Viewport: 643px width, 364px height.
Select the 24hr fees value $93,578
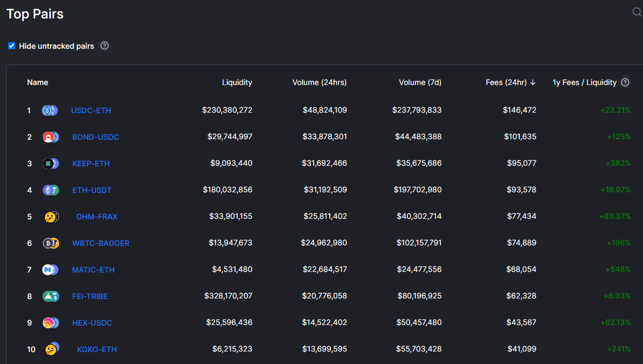(x=522, y=190)
